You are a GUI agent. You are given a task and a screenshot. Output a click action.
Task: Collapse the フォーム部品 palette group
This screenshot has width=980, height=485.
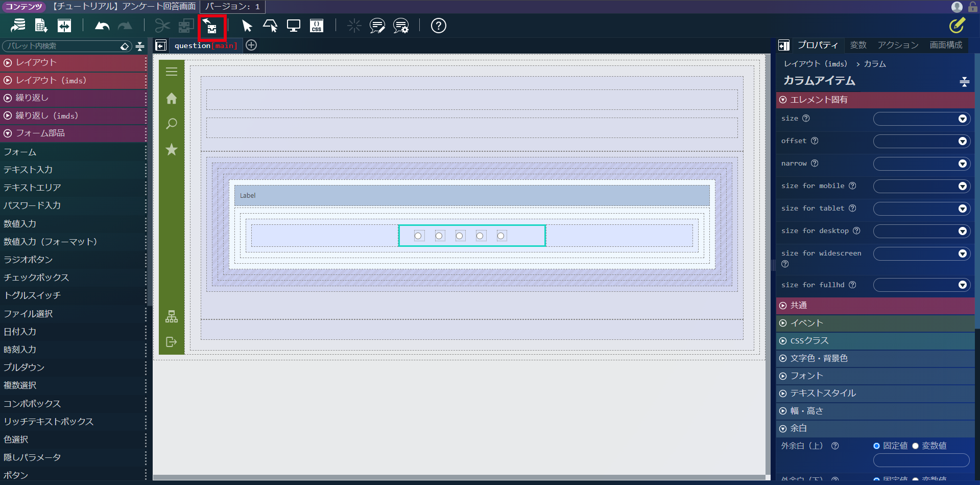tap(73, 133)
